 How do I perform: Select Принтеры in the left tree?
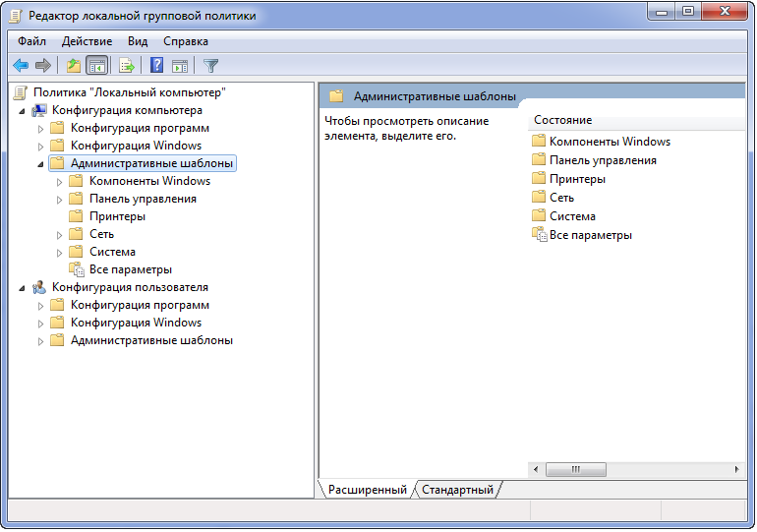coord(117,216)
